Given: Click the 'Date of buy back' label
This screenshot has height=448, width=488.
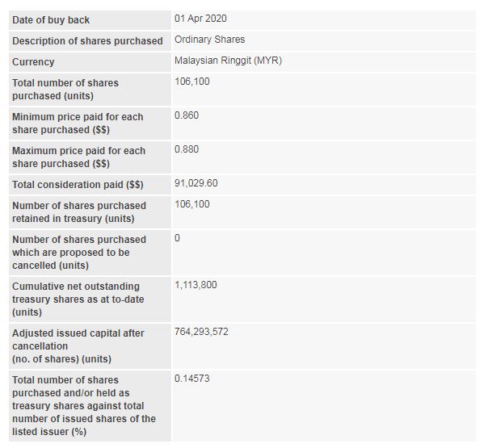Looking at the screenshot, I should click(x=51, y=20).
